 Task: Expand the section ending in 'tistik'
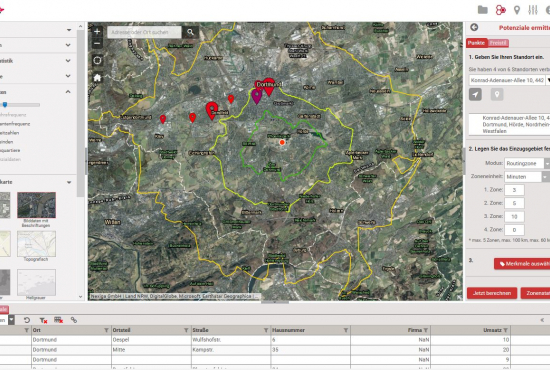[68, 60]
